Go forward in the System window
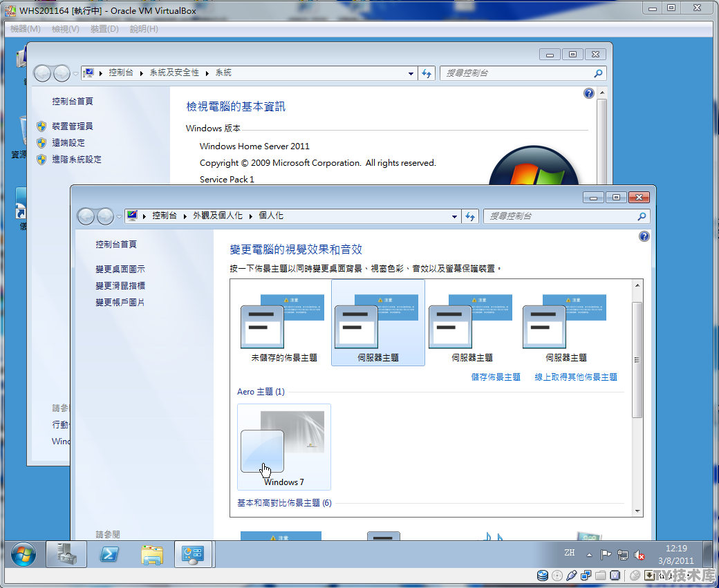Screen dimensions: 719x588 (62, 73)
